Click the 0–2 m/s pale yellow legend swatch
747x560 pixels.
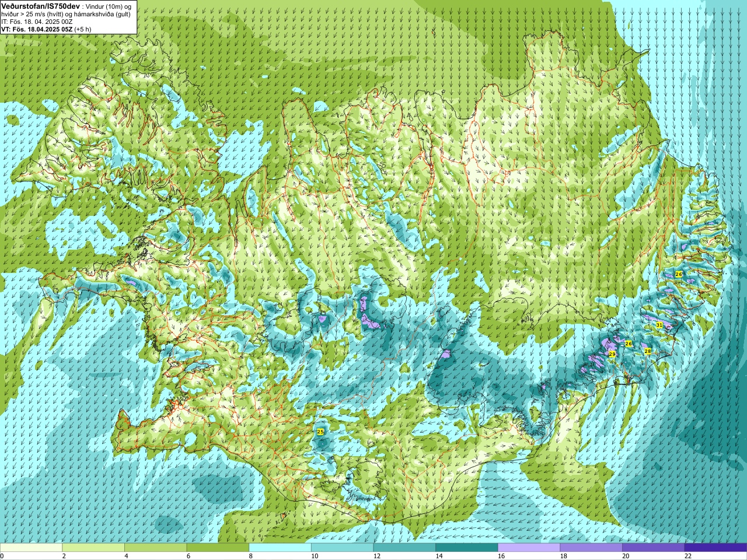click(31, 548)
